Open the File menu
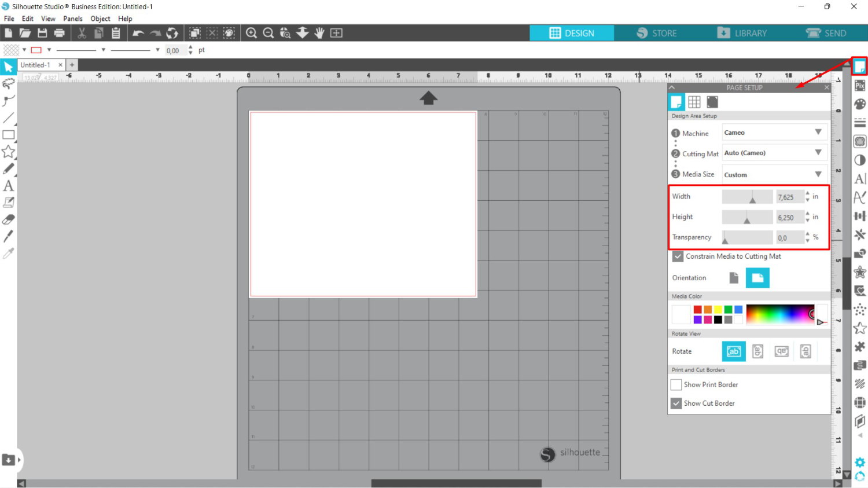Image resolution: width=868 pixels, height=488 pixels. [9, 19]
